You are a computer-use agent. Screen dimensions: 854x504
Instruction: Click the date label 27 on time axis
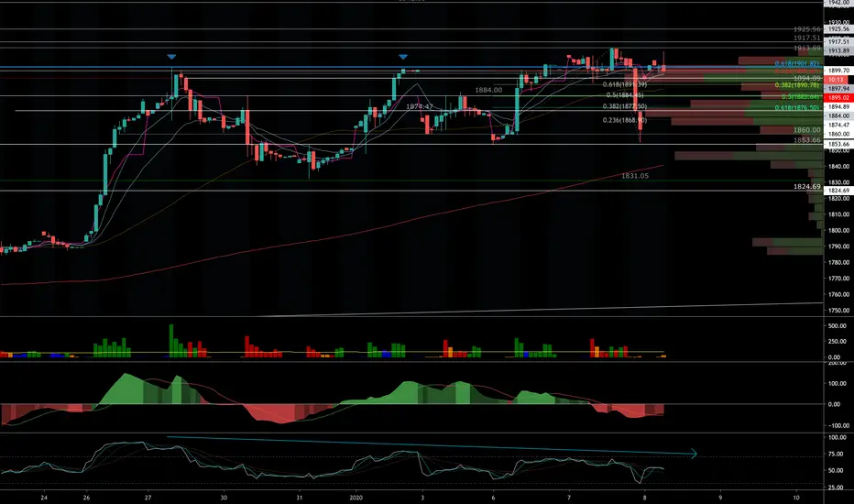coord(148,498)
